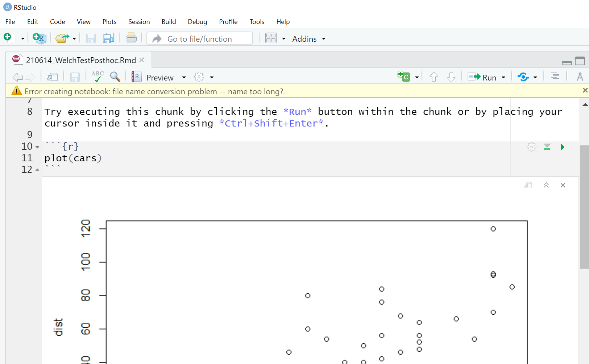This screenshot has height=364, width=589.
Task: Open the Preview options dropdown arrow
Action: [184, 78]
